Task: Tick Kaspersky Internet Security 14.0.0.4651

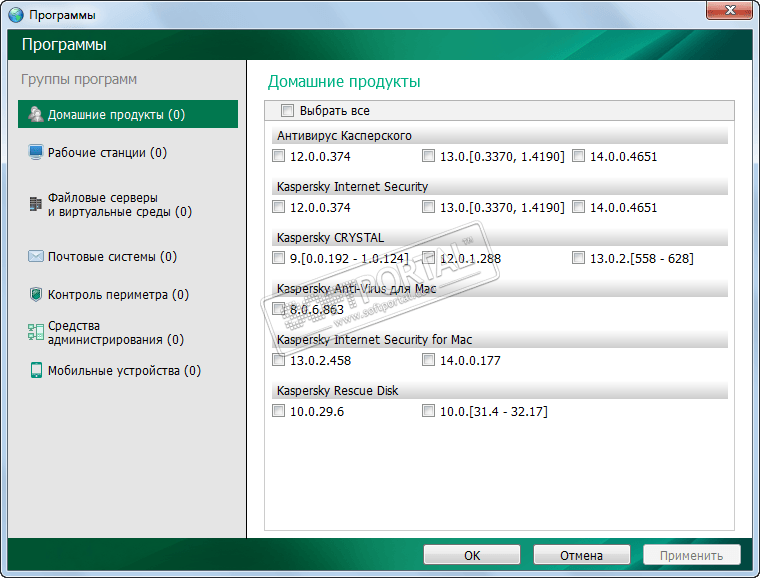Action: (x=578, y=207)
